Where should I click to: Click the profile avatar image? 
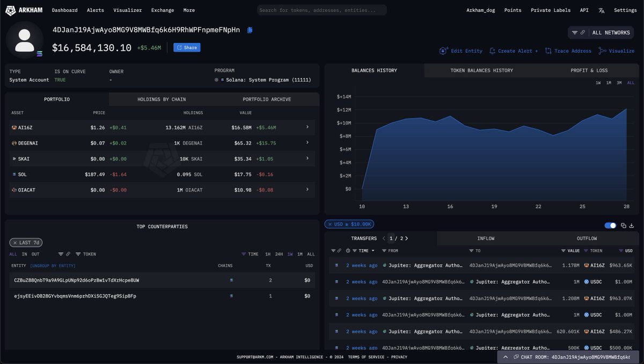(25, 40)
